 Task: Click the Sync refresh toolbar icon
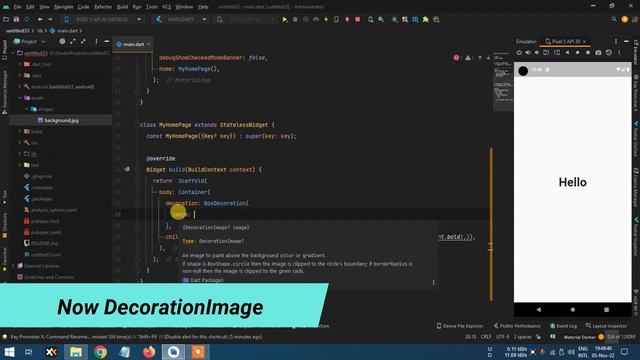(x=27, y=19)
